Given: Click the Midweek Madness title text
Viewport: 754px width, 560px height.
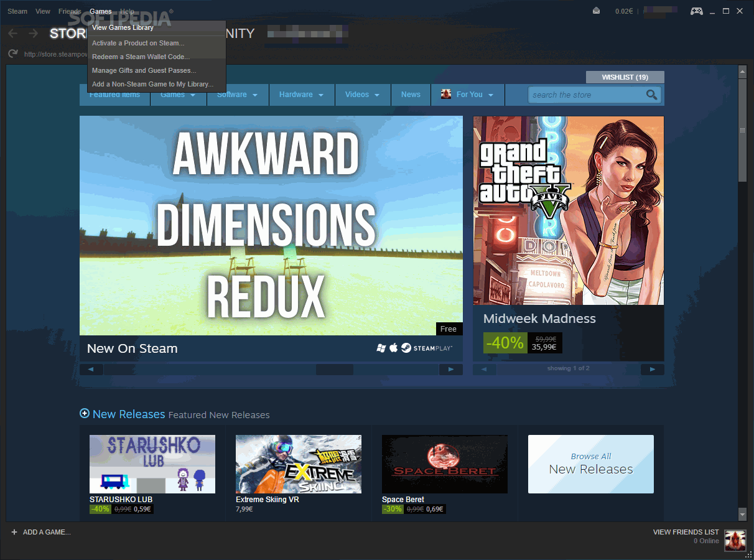Looking at the screenshot, I should tap(539, 319).
